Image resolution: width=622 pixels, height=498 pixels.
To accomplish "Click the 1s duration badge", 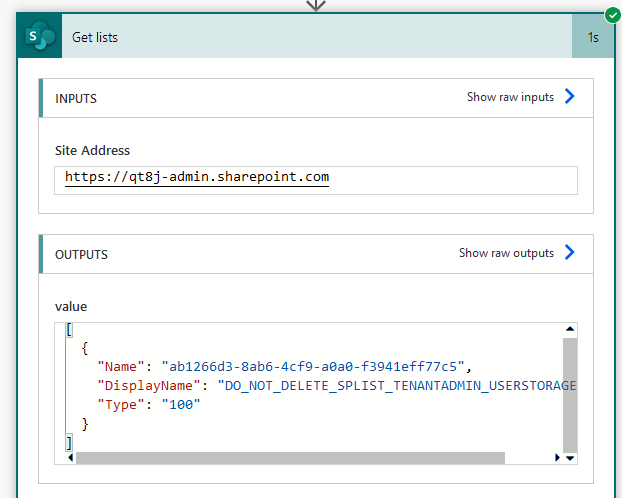I will (x=593, y=37).
